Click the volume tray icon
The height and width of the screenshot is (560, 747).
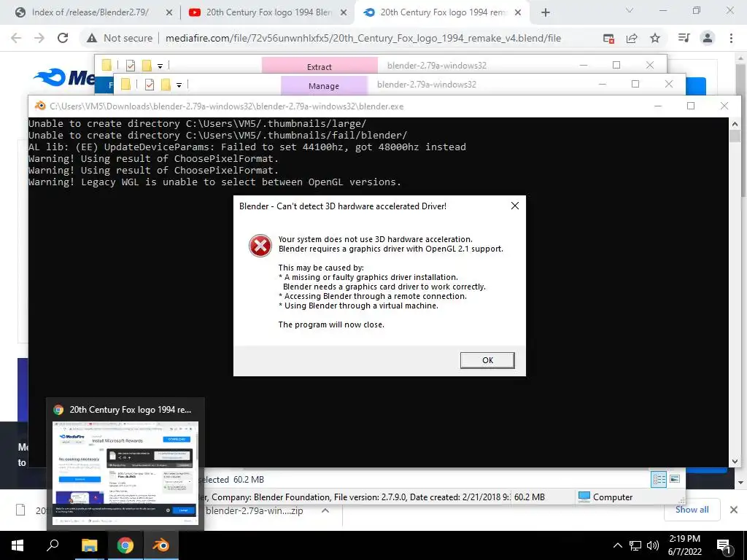click(653, 545)
